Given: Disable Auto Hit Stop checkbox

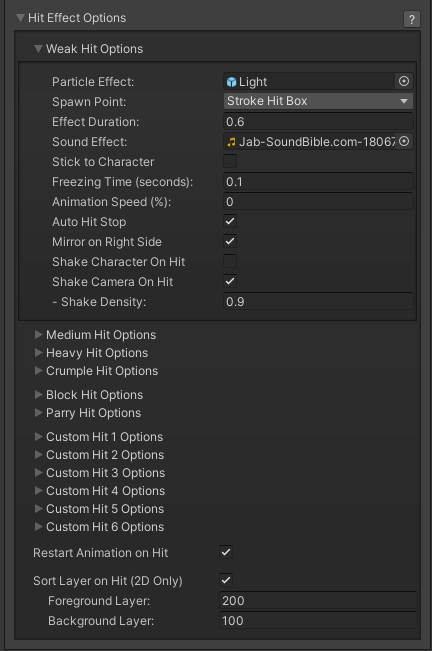Looking at the screenshot, I should point(230,221).
